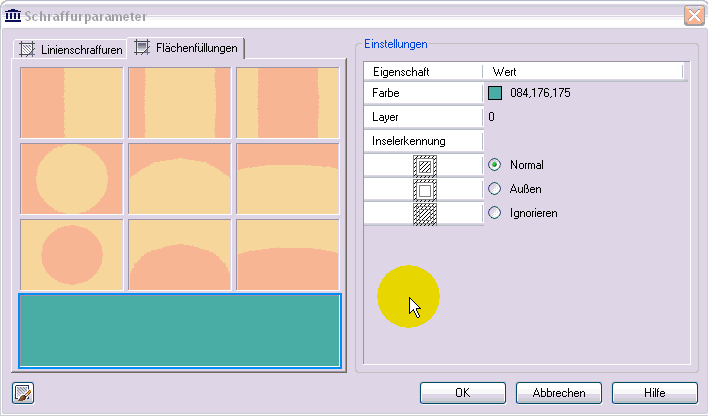Click the Layer property row
Viewport: 708px width, 416px height.
[424, 117]
